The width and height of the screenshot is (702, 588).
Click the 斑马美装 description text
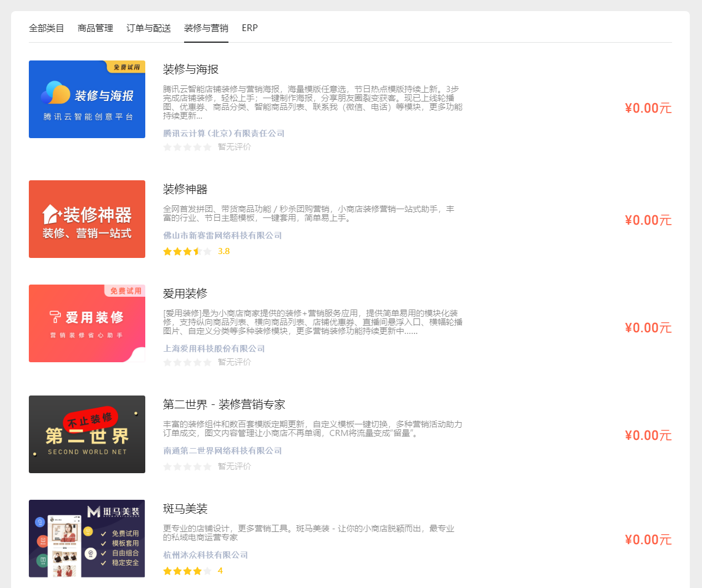[309, 533]
